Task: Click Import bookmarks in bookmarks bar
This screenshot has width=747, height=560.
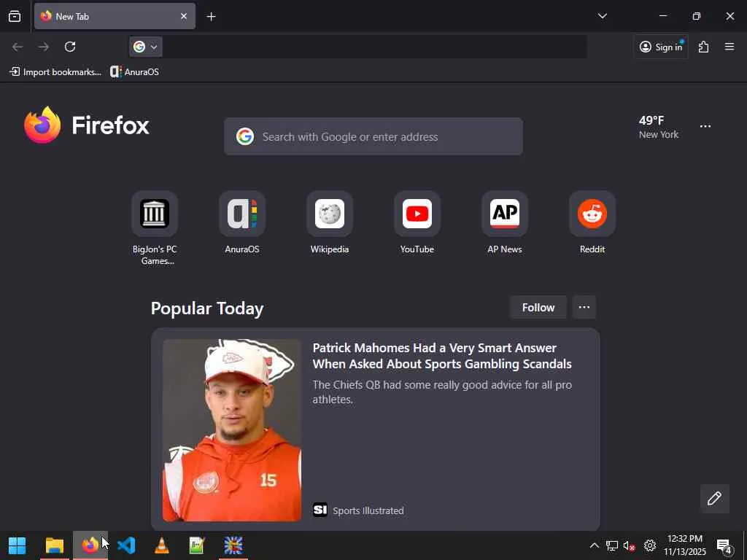Action: (55, 72)
